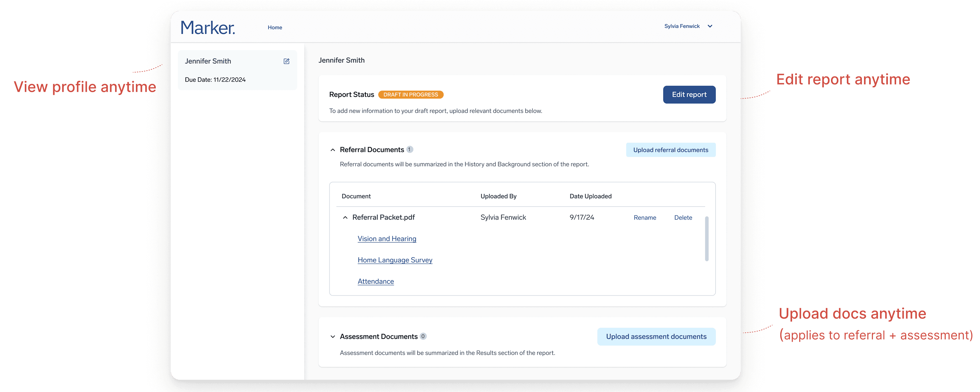Screen dimensions: 980x392
Task: Go to the Home menu item
Action: pos(275,28)
